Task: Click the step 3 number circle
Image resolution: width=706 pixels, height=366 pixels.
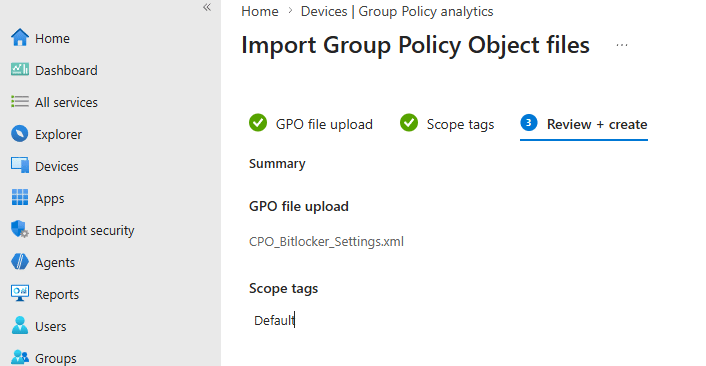Action: click(x=529, y=122)
